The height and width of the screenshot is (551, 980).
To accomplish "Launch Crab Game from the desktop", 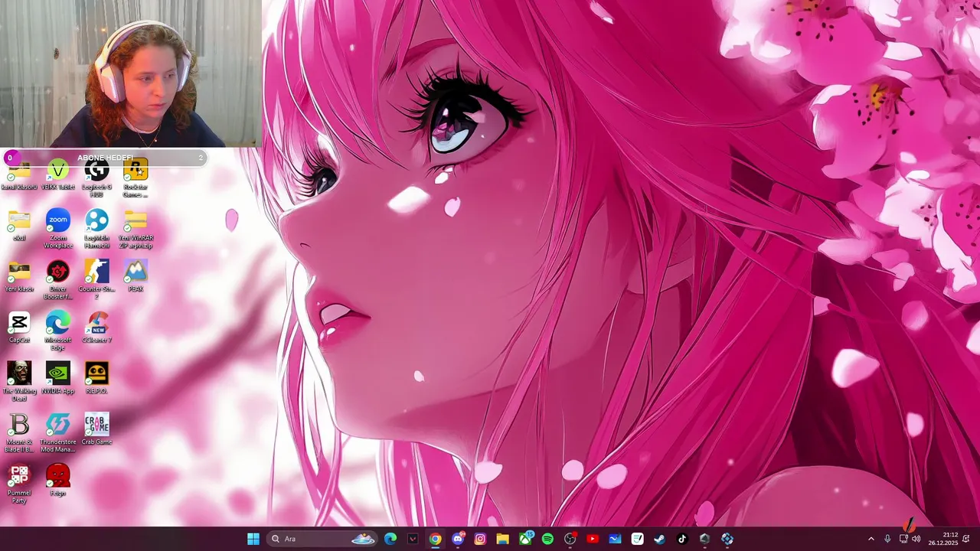I will (96, 429).
